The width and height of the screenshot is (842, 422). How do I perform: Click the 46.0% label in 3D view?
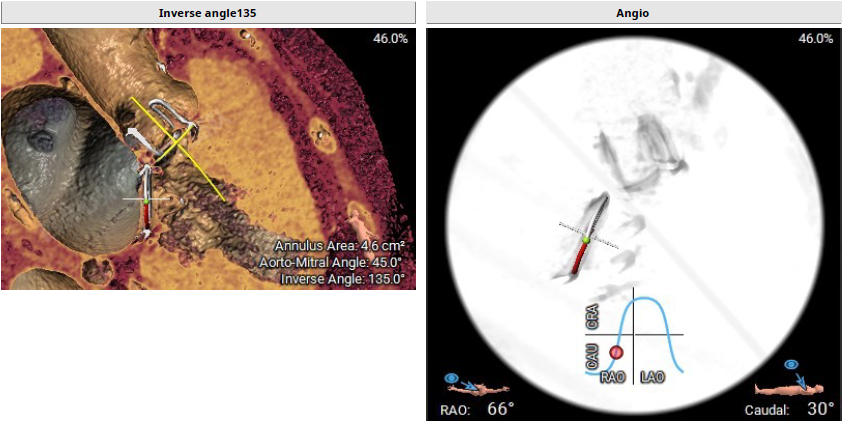390,39
